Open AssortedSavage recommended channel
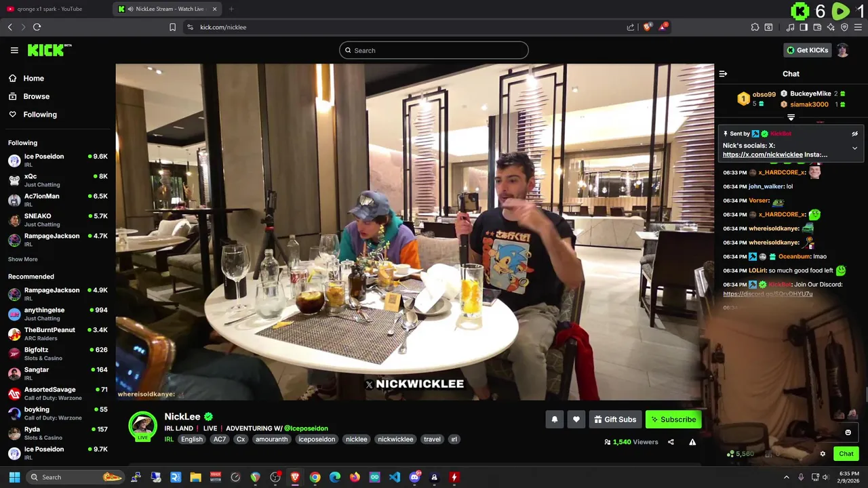This screenshot has width=868, height=488. [58, 393]
